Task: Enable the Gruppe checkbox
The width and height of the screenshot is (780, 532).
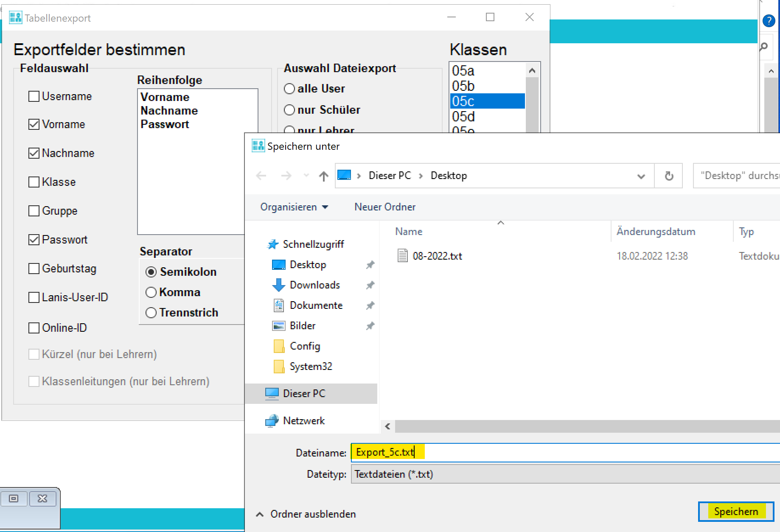Action: 34,211
